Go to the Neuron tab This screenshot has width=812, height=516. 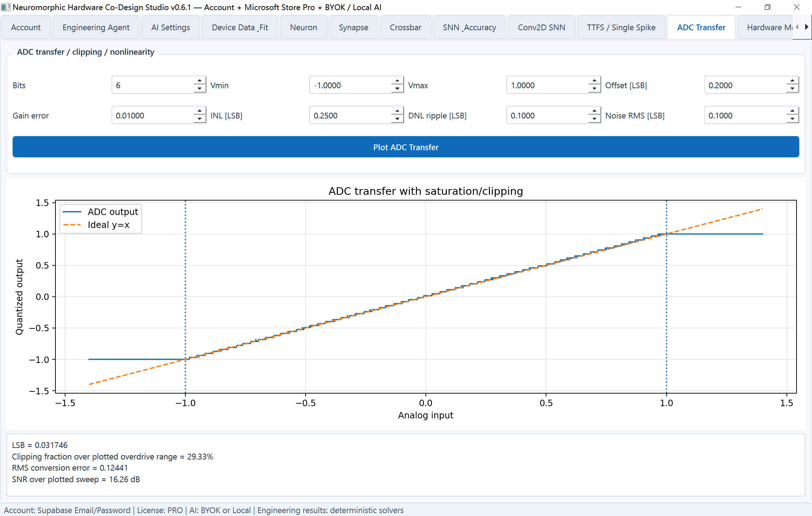(x=303, y=27)
